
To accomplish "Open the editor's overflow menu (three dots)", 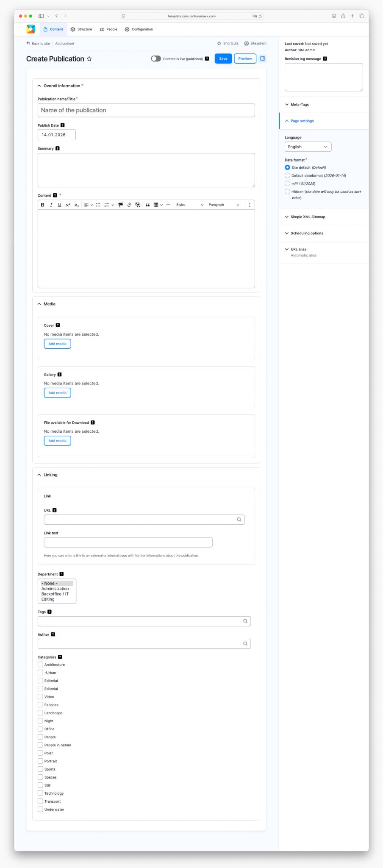I will click(x=250, y=205).
